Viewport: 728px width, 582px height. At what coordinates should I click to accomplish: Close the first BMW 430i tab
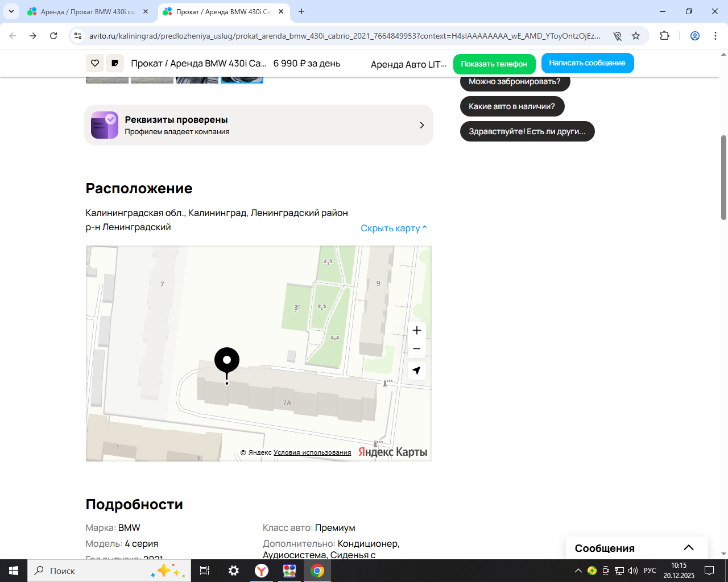pyautogui.click(x=146, y=11)
